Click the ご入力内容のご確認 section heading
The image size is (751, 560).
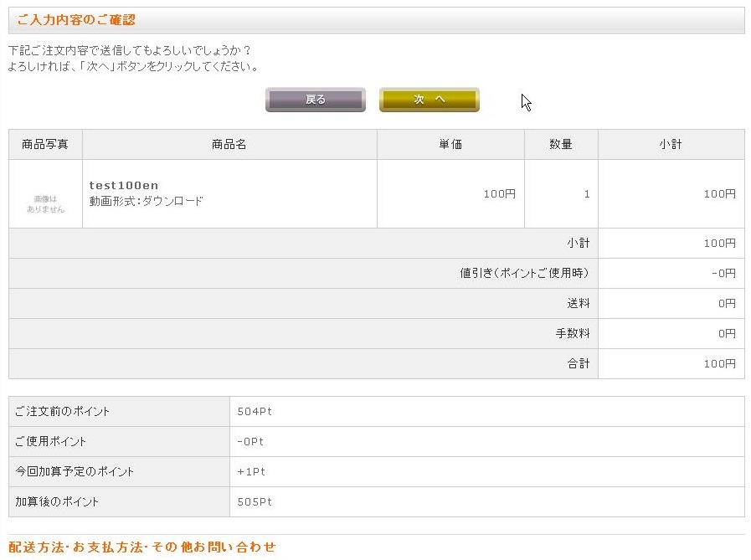pyautogui.click(x=76, y=20)
